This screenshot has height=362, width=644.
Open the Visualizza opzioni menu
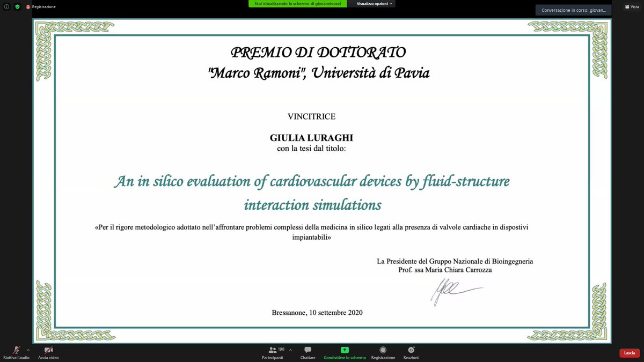tap(373, 3)
